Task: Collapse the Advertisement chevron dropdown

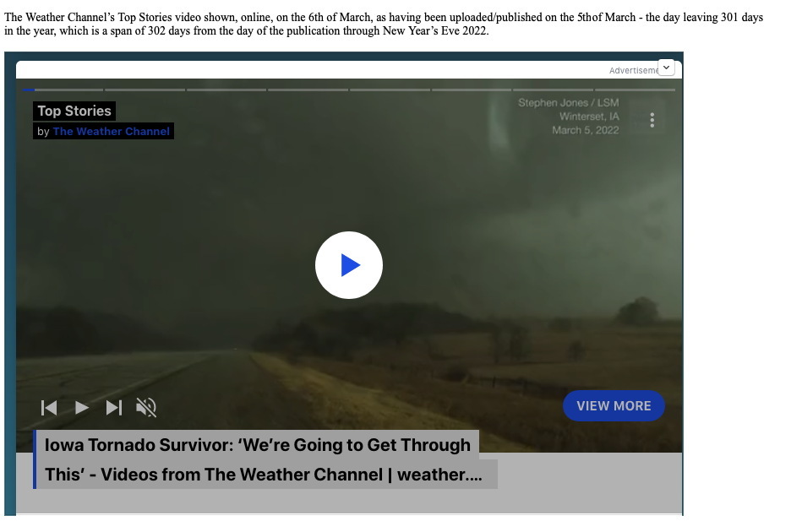Action: tap(666, 68)
